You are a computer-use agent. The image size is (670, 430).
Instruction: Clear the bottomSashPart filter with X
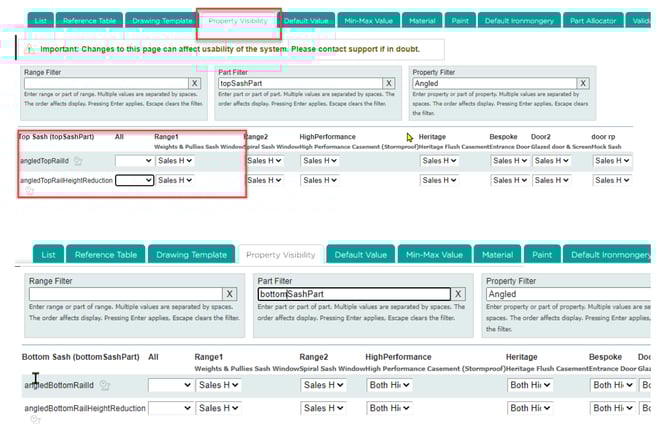(x=458, y=294)
